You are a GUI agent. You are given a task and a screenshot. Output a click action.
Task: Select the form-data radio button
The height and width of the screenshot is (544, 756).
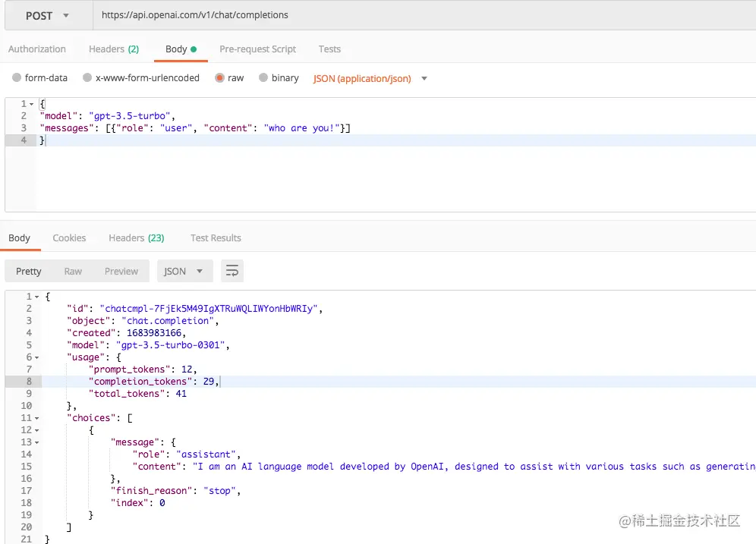pyautogui.click(x=17, y=77)
